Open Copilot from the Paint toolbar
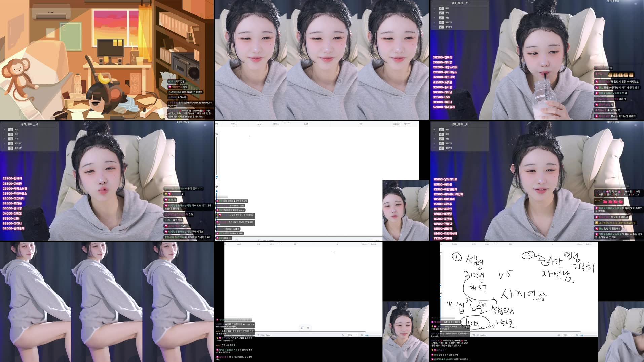The height and width of the screenshot is (362, 644). pyautogui.click(x=396, y=124)
